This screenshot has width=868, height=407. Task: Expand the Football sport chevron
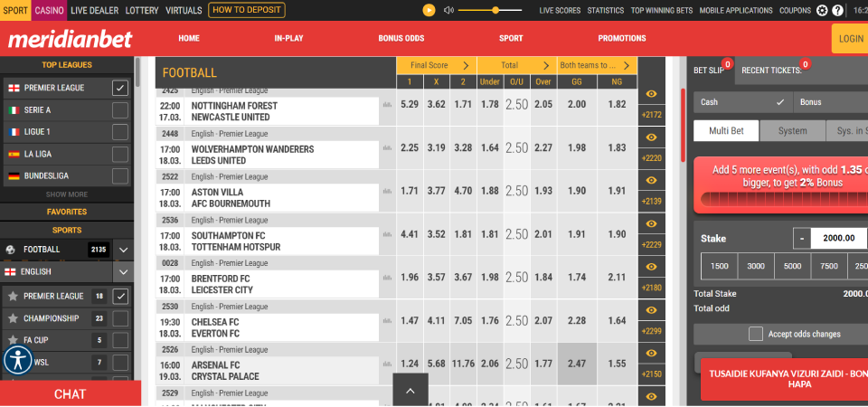[124, 250]
